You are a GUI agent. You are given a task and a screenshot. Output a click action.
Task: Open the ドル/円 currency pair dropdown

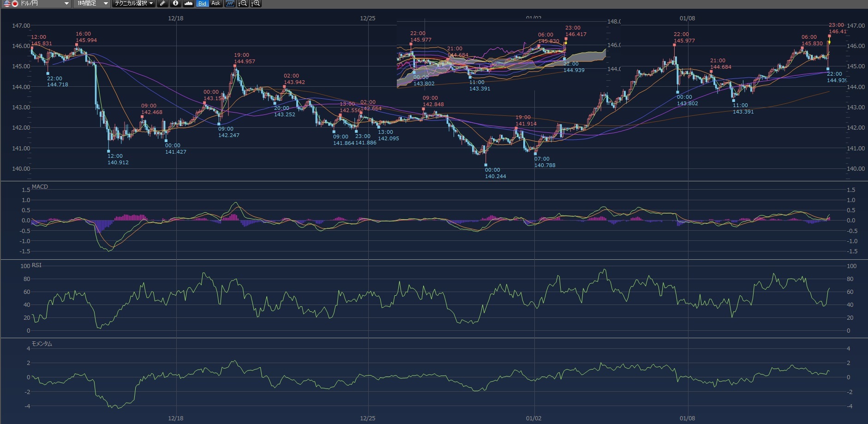66,3
